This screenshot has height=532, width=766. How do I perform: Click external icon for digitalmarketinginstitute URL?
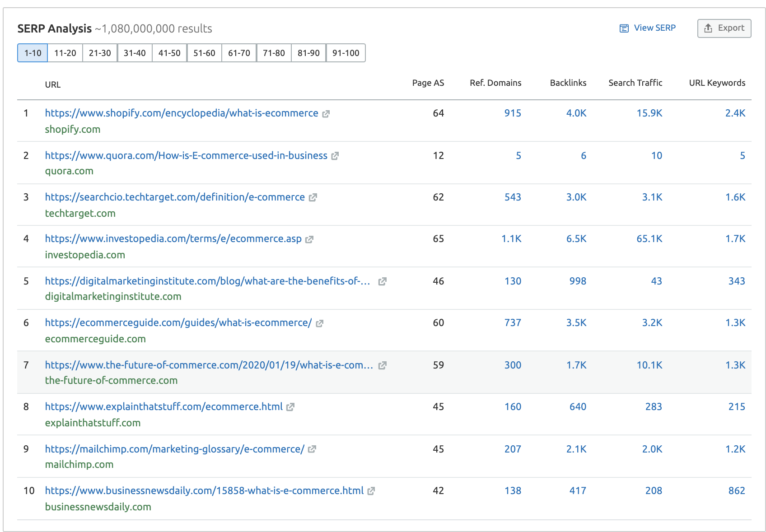pos(382,281)
